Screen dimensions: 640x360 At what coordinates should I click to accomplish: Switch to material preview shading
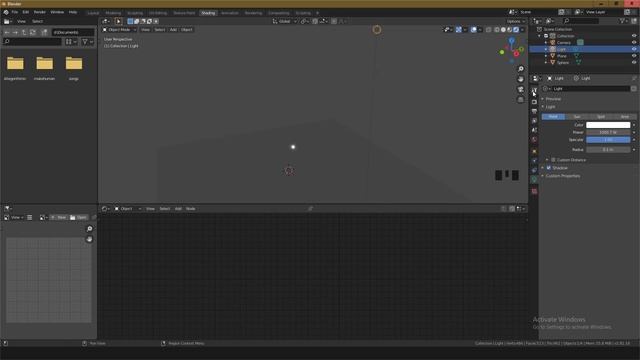(510, 30)
